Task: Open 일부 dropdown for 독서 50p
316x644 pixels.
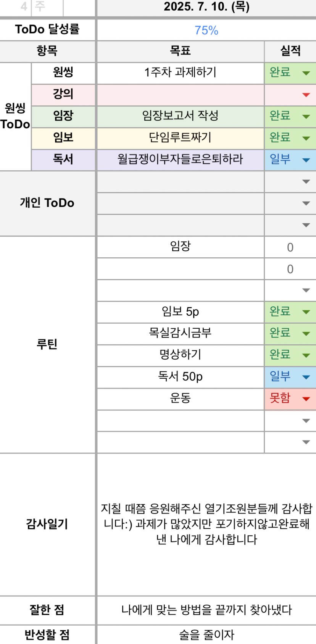Action: (x=306, y=377)
